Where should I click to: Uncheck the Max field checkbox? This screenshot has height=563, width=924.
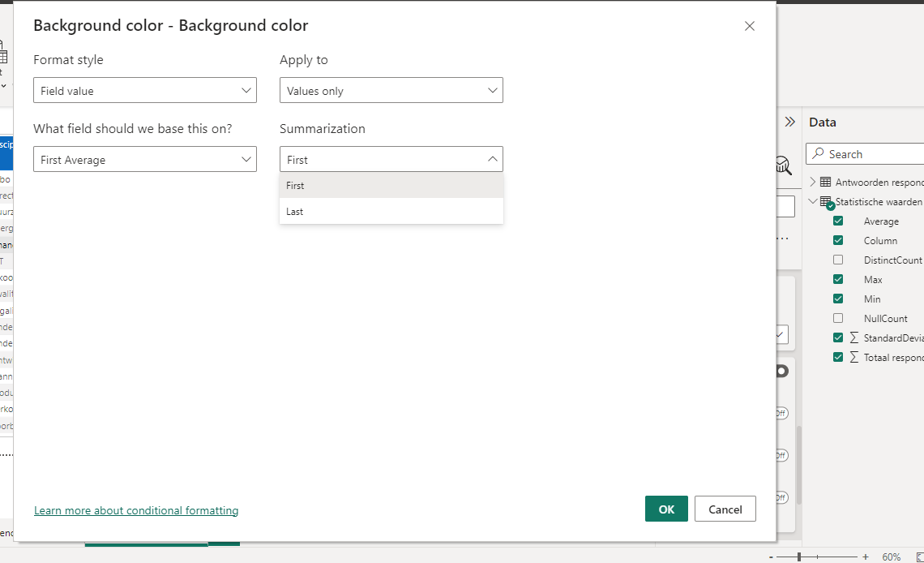tap(838, 279)
